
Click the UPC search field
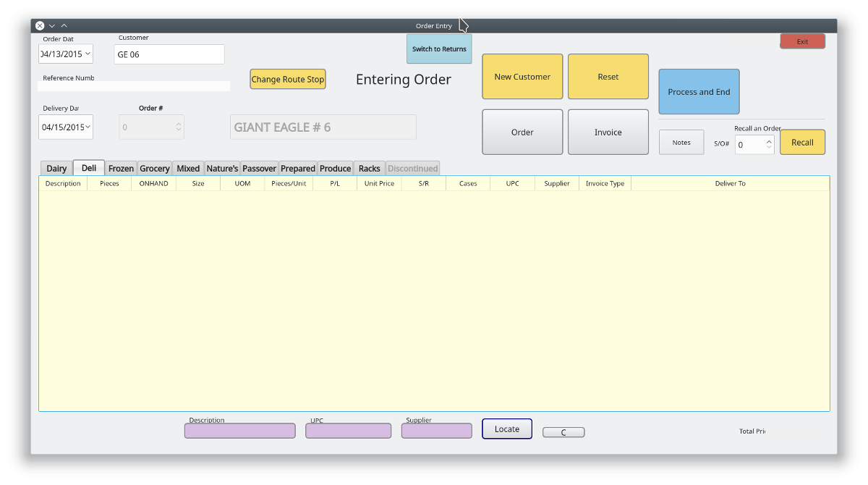point(349,431)
